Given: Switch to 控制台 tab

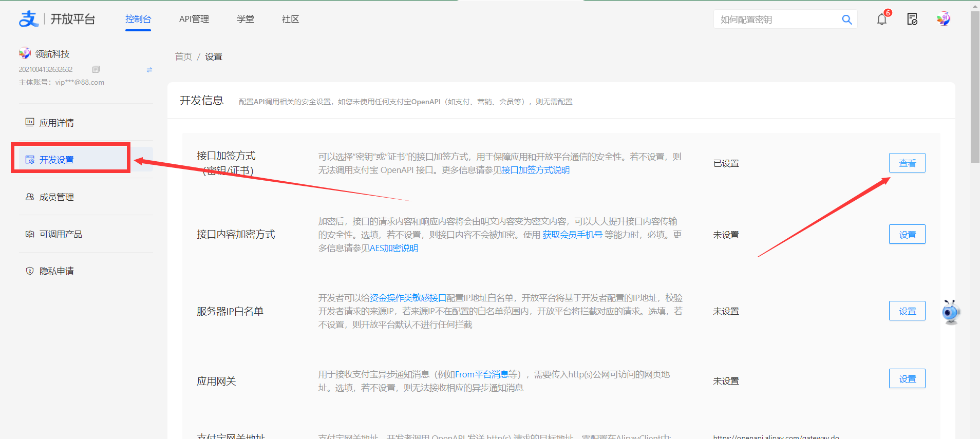Looking at the screenshot, I should coord(138,19).
